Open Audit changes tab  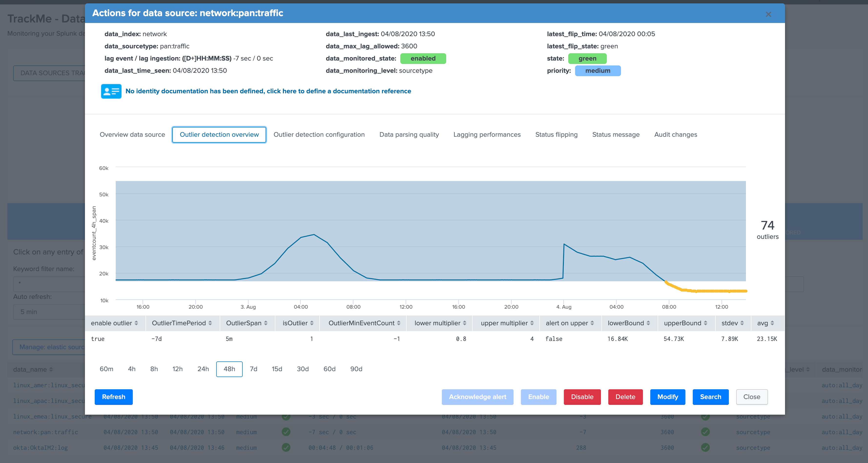[x=676, y=135]
